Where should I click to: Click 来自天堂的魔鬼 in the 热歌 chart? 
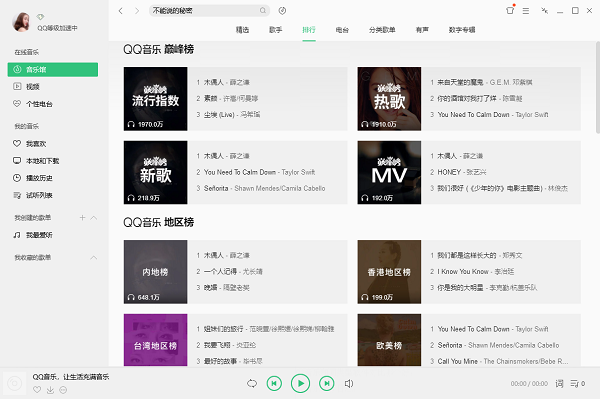click(460, 82)
